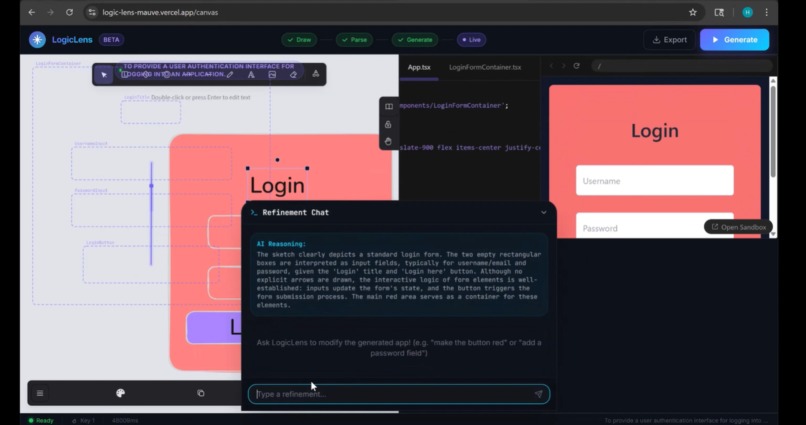
Task: Click the Login heading in preview
Action: tap(654, 131)
